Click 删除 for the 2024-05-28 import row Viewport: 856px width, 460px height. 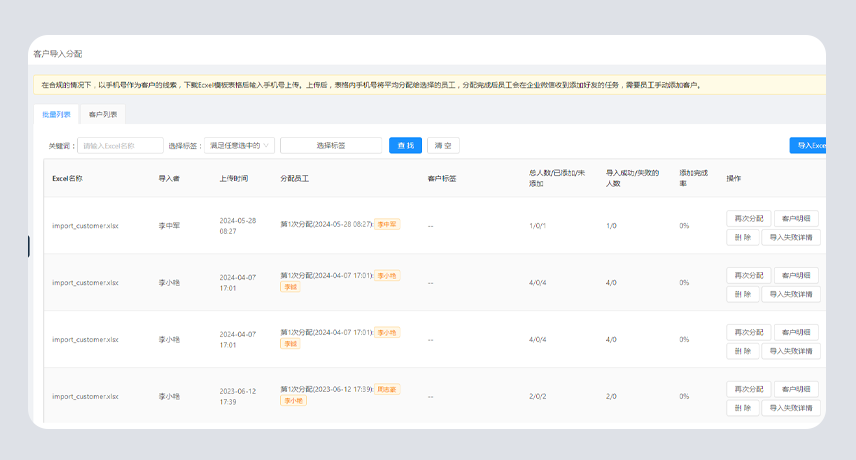click(x=741, y=238)
